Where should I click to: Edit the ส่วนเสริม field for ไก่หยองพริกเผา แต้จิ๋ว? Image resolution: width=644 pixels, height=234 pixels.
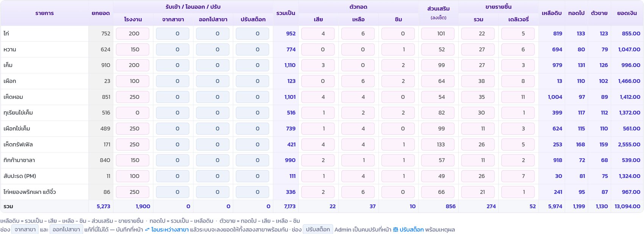pos(438,192)
